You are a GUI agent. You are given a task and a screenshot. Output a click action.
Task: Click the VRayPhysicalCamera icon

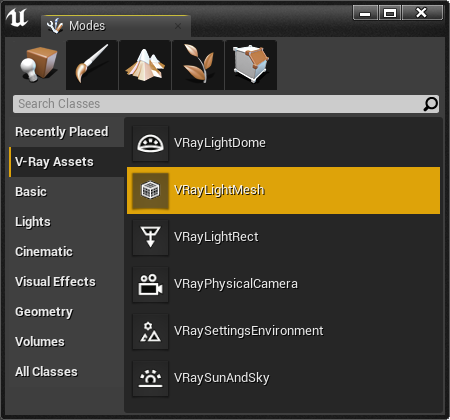coord(150,284)
